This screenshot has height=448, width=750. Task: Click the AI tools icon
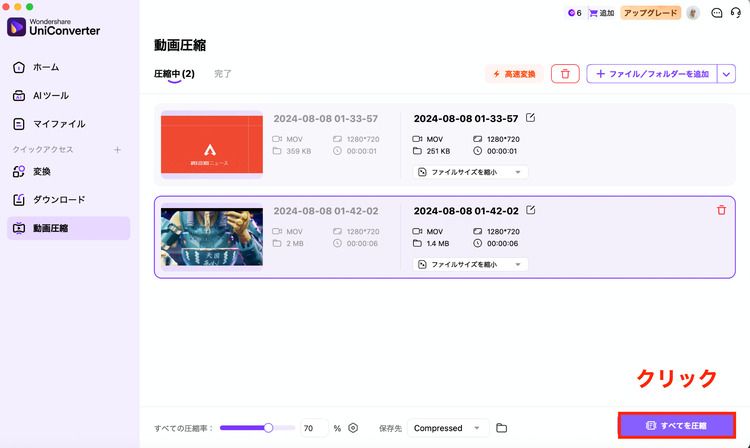[x=19, y=96]
